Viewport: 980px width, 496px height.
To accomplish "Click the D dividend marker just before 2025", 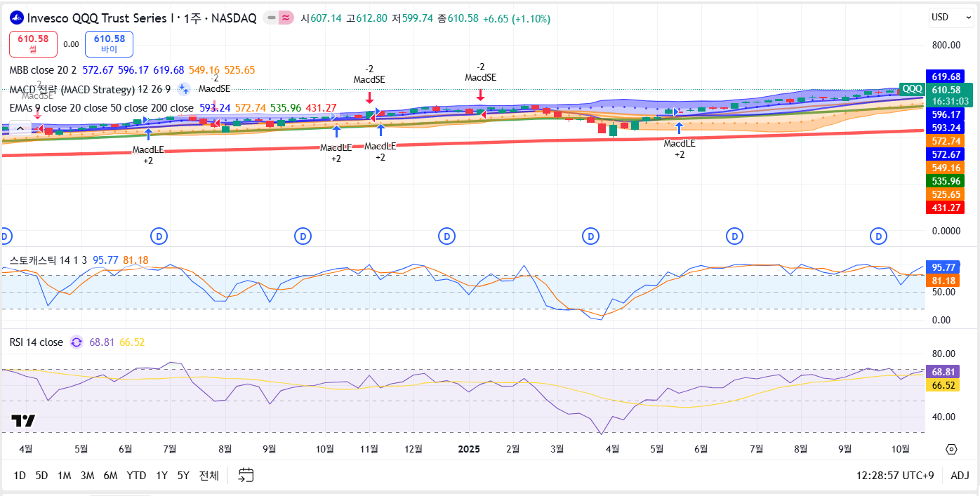I will click(446, 236).
